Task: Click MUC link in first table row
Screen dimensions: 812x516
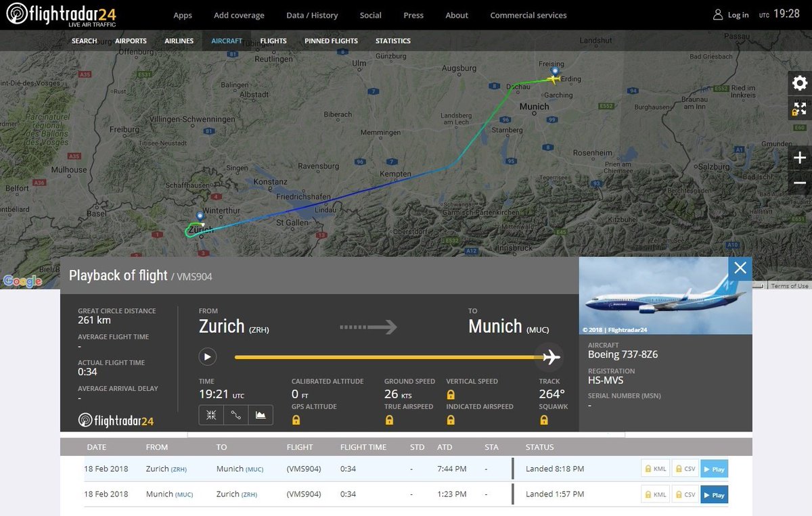Action: (x=254, y=469)
